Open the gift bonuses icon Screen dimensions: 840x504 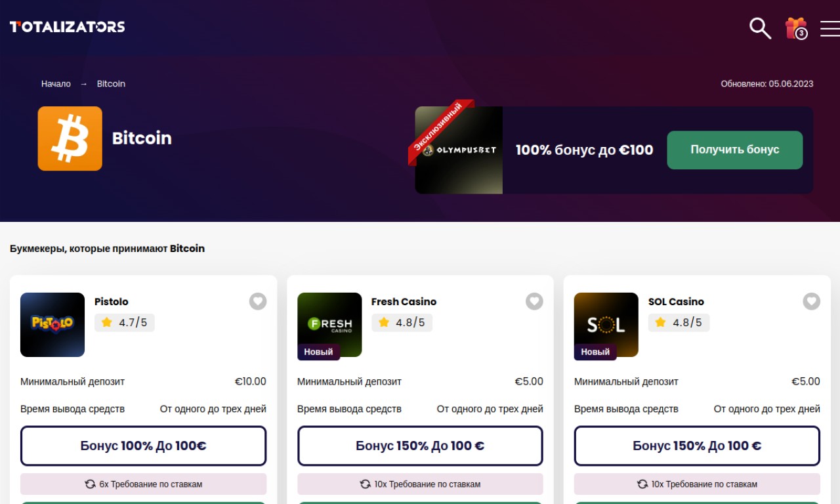(796, 28)
